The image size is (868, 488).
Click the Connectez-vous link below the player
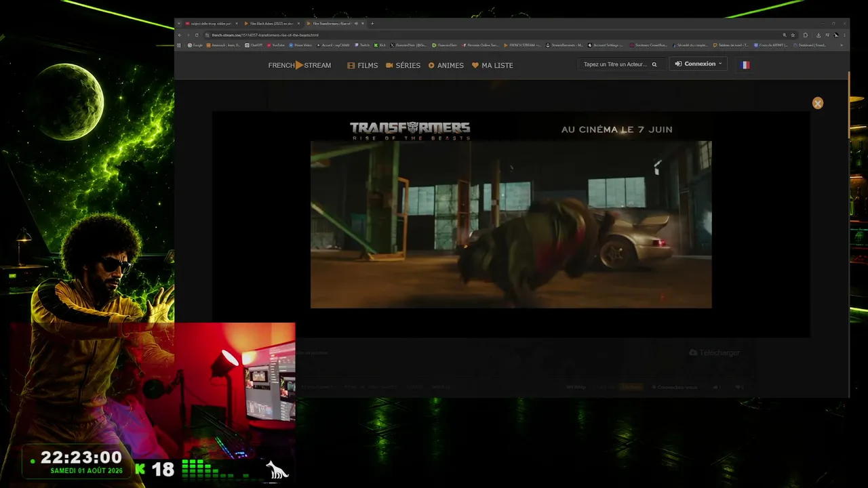pos(675,387)
